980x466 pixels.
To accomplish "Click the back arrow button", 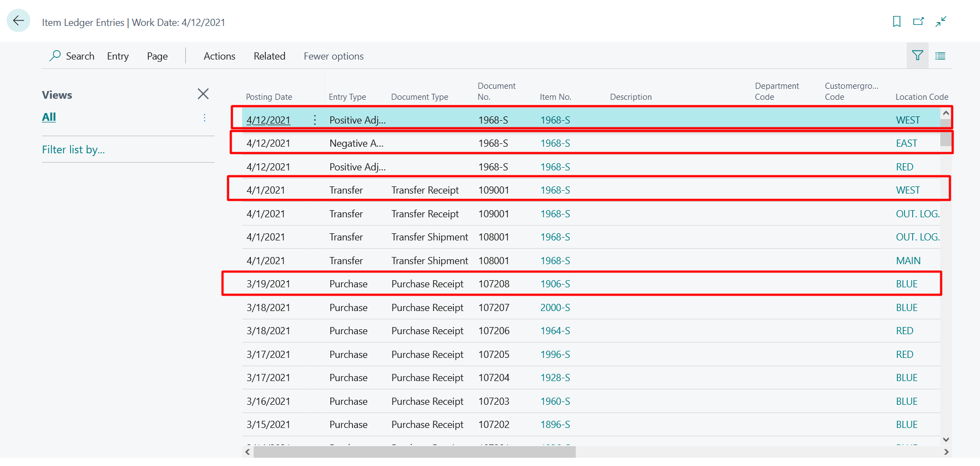I will [x=18, y=21].
